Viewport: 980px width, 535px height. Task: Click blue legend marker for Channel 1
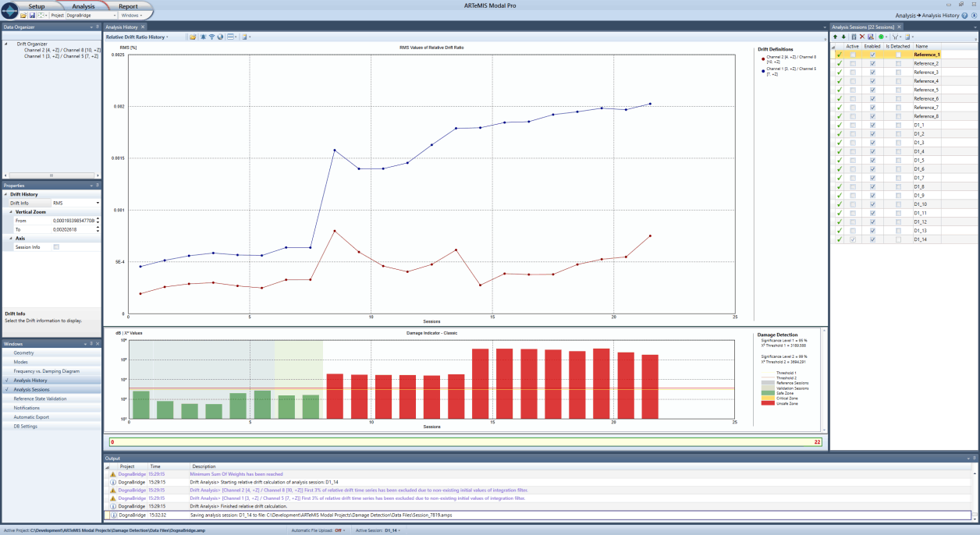pyautogui.click(x=762, y=69)
